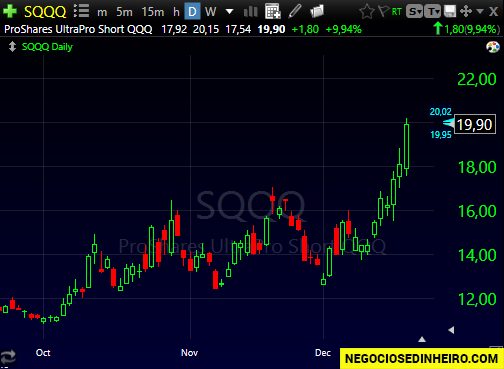This screenshot has height=369, width=504.
Task: Click the 12,00 price axis label
Action: 477,299
